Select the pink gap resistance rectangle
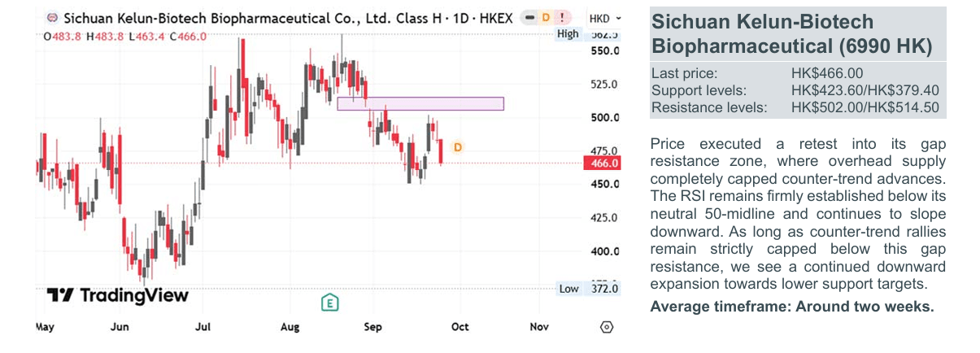 pos(420,103)
